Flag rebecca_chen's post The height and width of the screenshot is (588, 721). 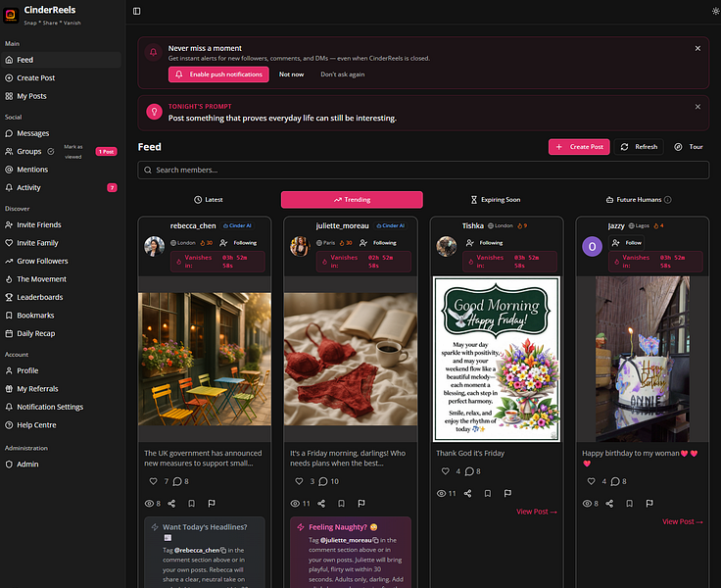(x=212, y=504)
